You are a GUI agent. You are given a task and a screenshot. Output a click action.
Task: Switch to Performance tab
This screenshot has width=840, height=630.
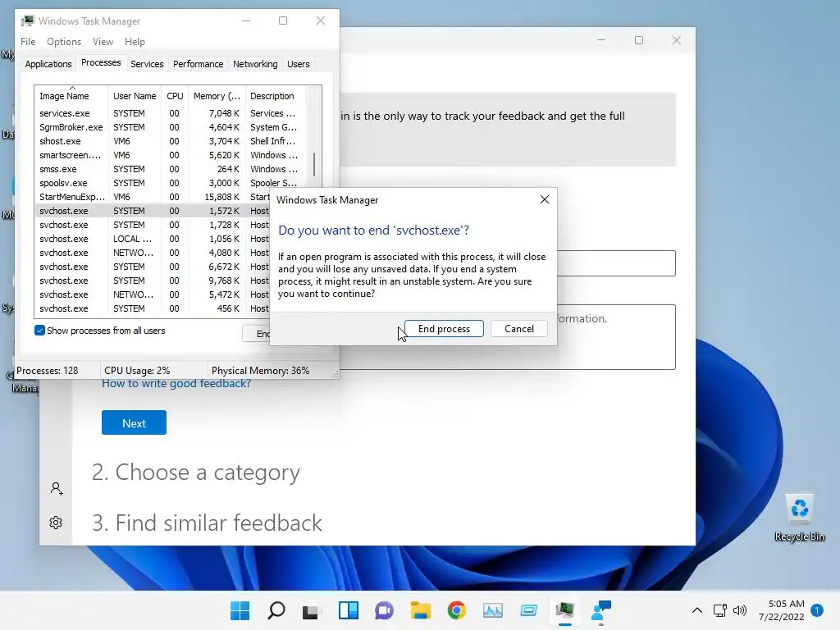tap(199, 64)
